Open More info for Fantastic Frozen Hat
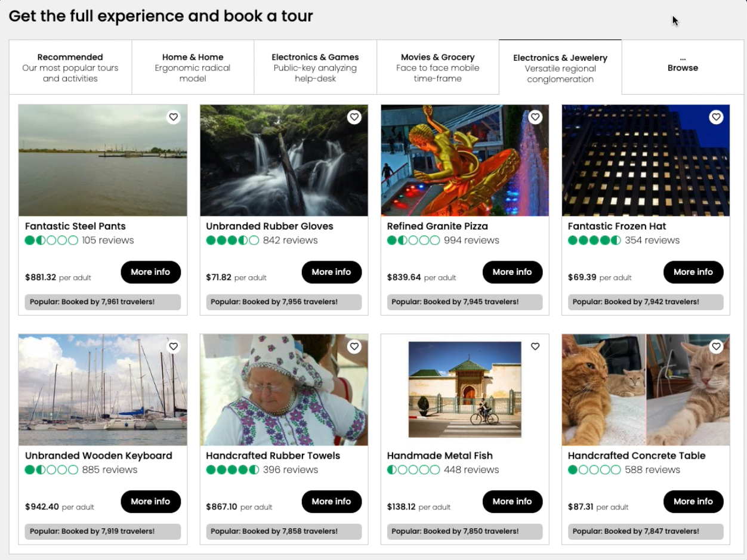This screenshot has height=560, width=747. point(693,272)
